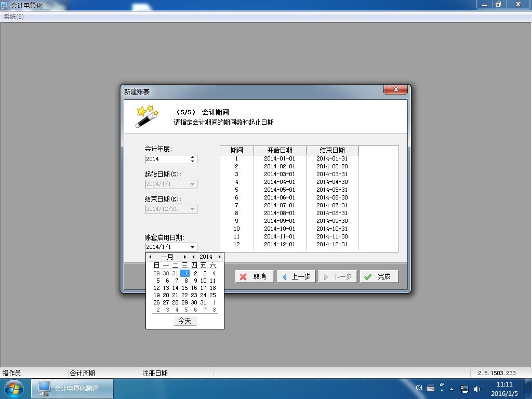This screenshot has height=399, width=532.
Task: Increase the 会计年度 year with up spinner
Action: (x=192, y=157)
